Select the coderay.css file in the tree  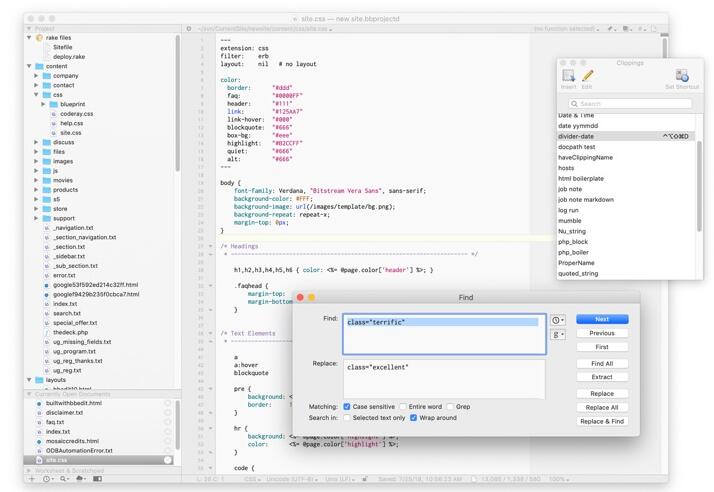click(76, 114)
